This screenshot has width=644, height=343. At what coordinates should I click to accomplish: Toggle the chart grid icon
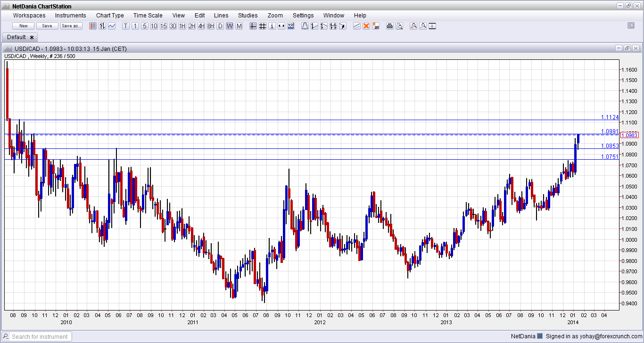[263, 26]
